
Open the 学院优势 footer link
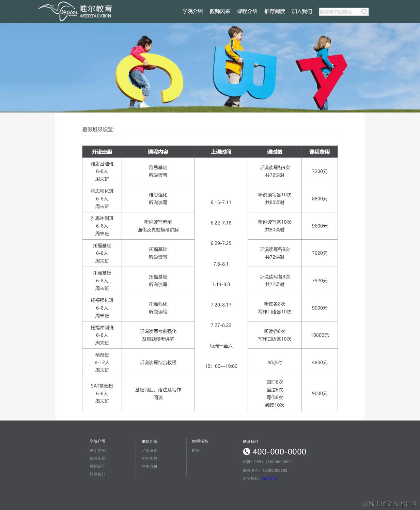point(149,458)
